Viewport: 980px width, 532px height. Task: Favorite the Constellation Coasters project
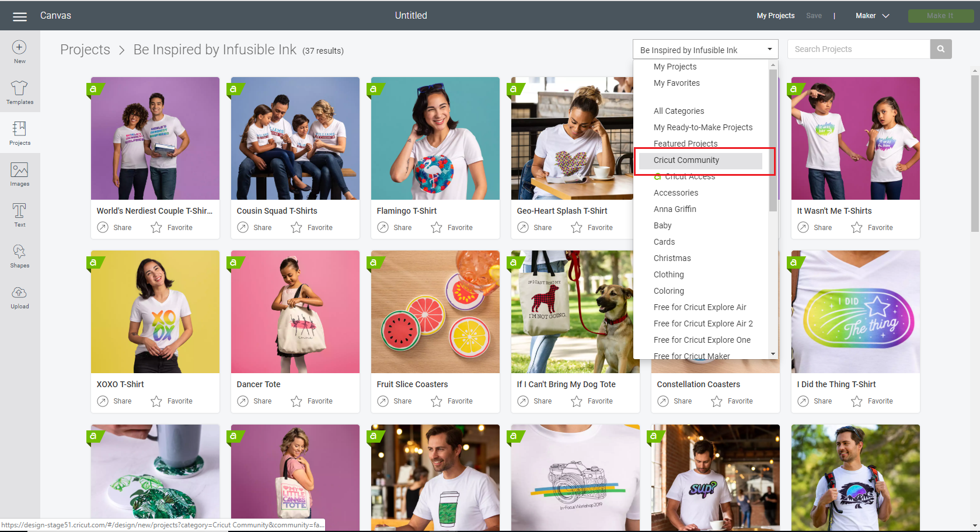[x=732, y=401]
